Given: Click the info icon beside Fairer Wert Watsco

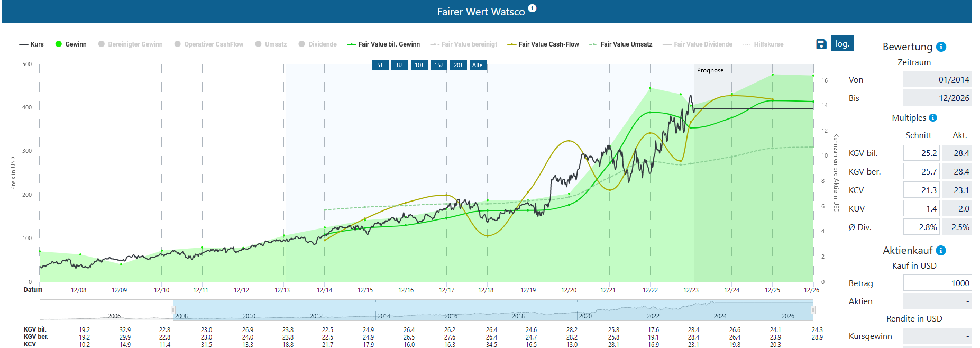Looking at the screenshot, I should pos(533,8).
